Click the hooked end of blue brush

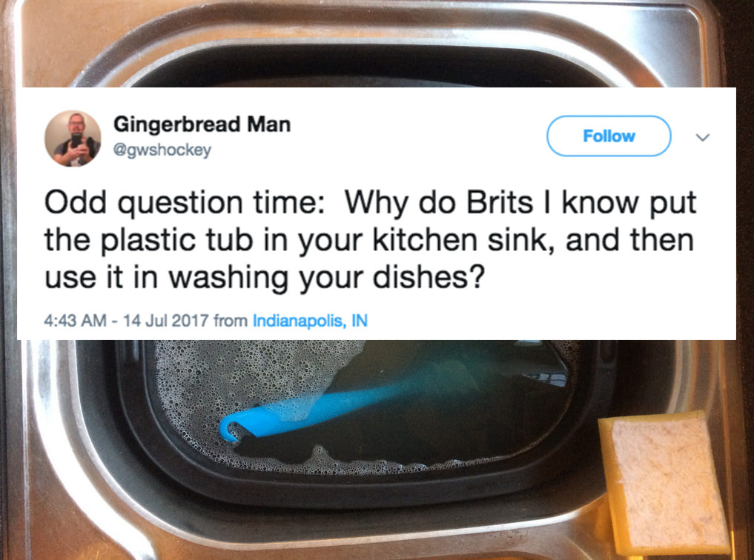(230, 428)
